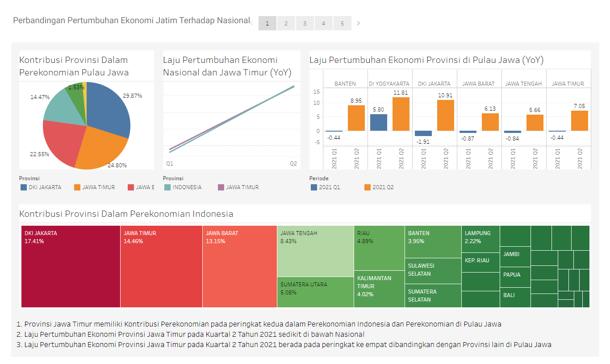Select SUMATERA UTARA 5.08% treemap tile

click(x=315, y=292)
